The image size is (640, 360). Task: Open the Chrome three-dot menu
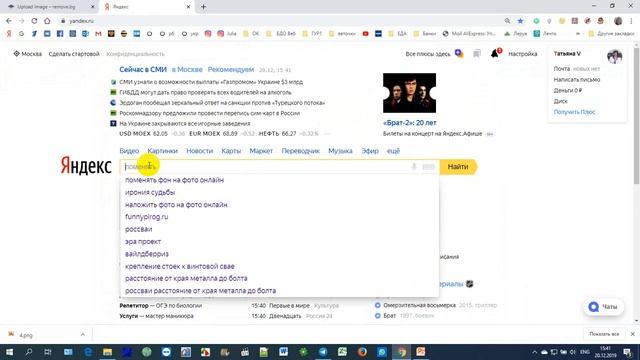[631, 21]
